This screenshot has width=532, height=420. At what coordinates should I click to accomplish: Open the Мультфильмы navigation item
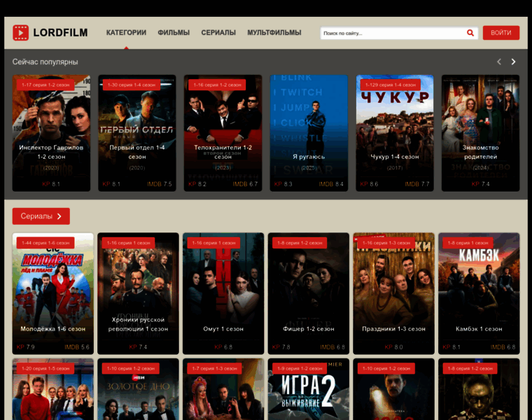click(x=274, y=33)
